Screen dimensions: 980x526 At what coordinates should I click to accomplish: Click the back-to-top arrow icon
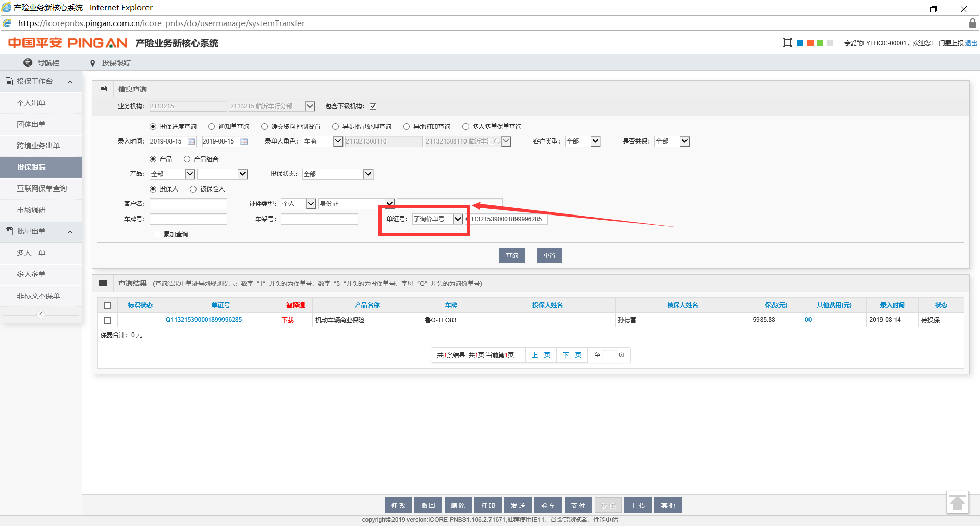click(958, 503)
